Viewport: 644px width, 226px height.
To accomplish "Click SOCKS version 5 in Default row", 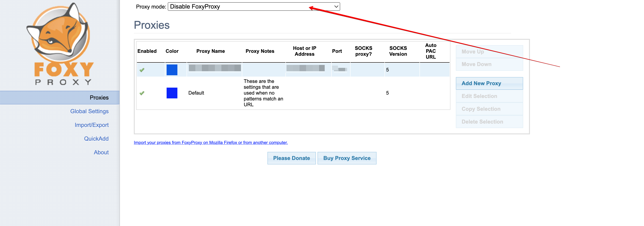I will pyautogui.click(x=387, y=93).
